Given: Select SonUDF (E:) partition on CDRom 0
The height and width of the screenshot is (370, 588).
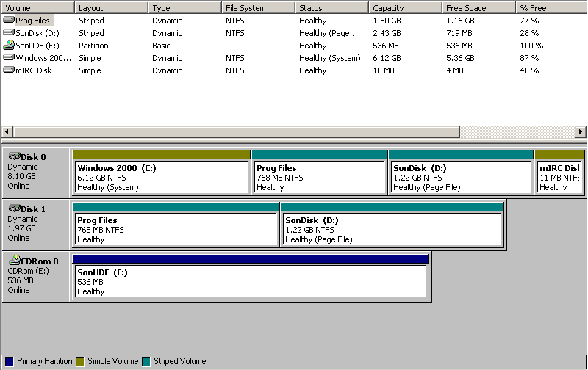Looking at the screenshot, I should coord(250,281).
